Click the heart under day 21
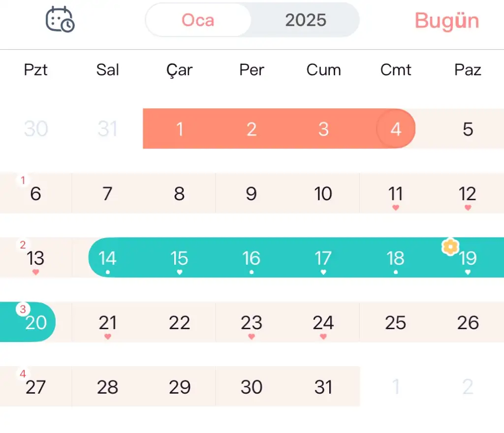 (108, 337)
